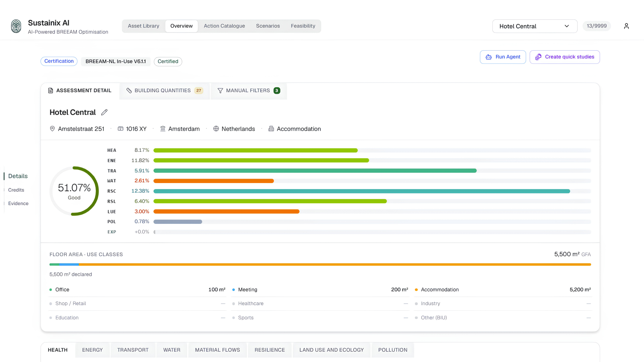Open the Energy category tab
The width and height of the screenshot is (644, 362).
tap(93, 350)
